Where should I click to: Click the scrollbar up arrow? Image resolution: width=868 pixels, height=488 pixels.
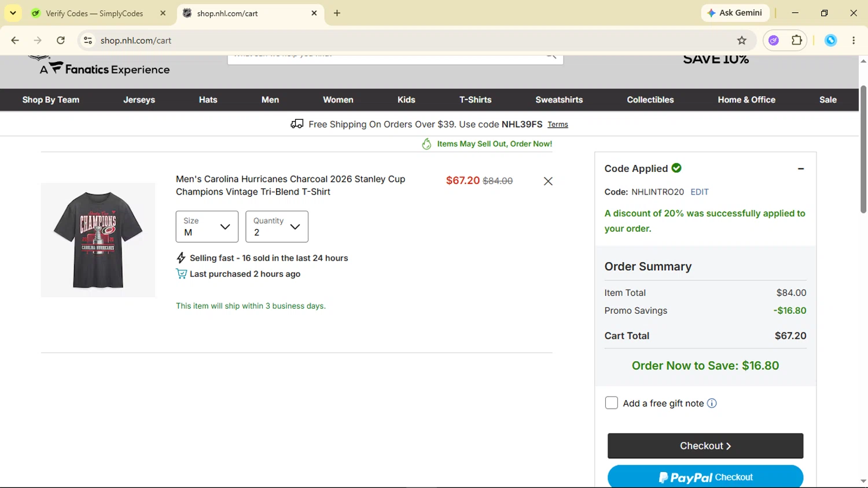click(x=863, y=61)
